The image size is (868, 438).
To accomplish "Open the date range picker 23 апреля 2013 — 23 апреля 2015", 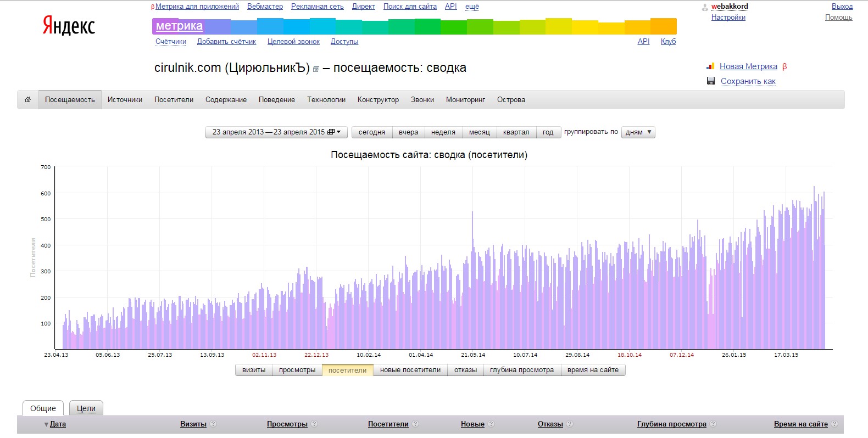I will pos(276,132).
